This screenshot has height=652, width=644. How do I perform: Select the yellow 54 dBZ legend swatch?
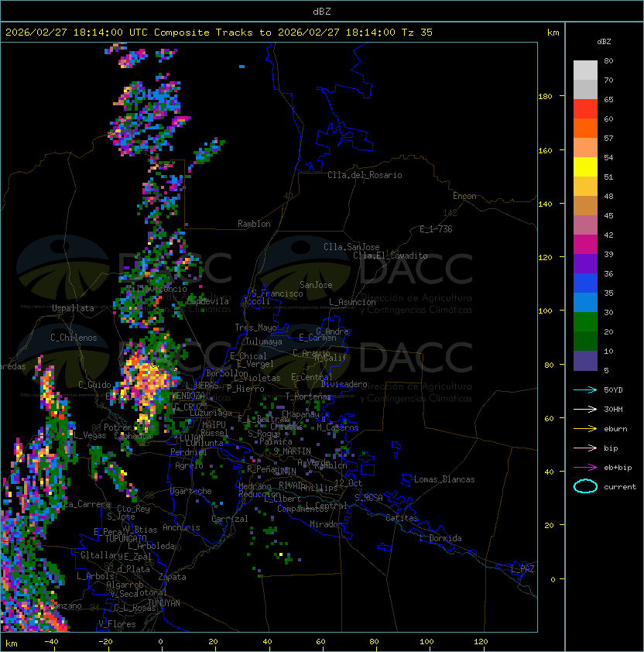585,166
